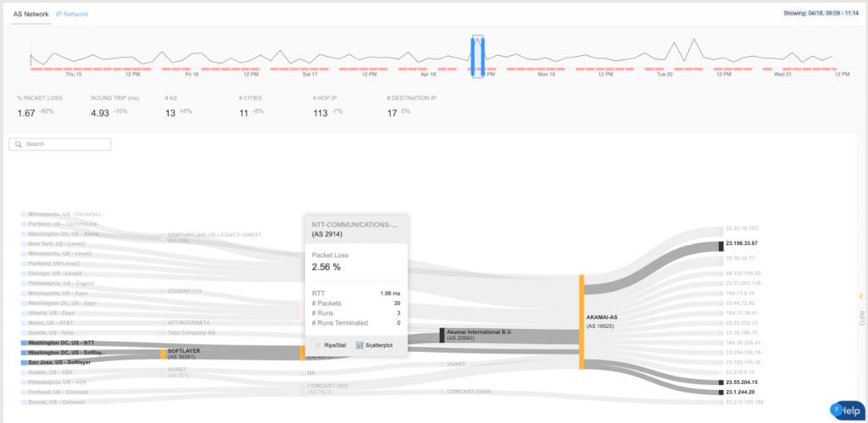Click the Sat 17 timeline date marker

[310, 75]
